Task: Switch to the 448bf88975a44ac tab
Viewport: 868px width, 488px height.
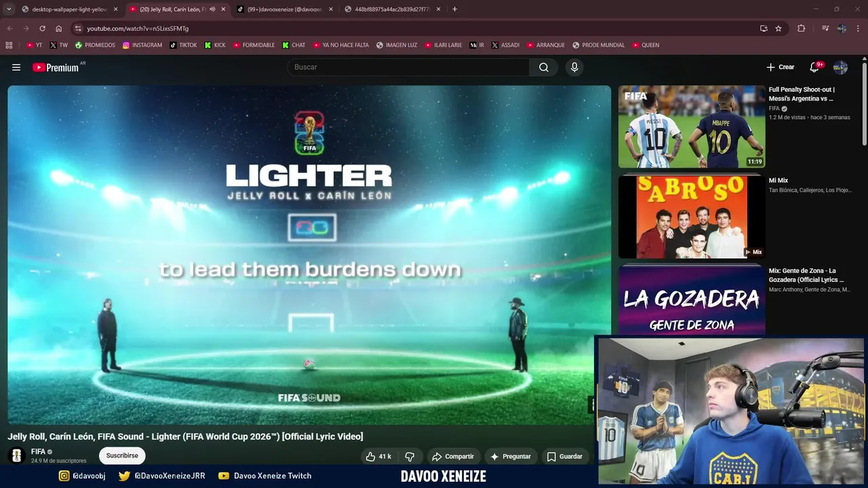Action: [x=393, y=9]
